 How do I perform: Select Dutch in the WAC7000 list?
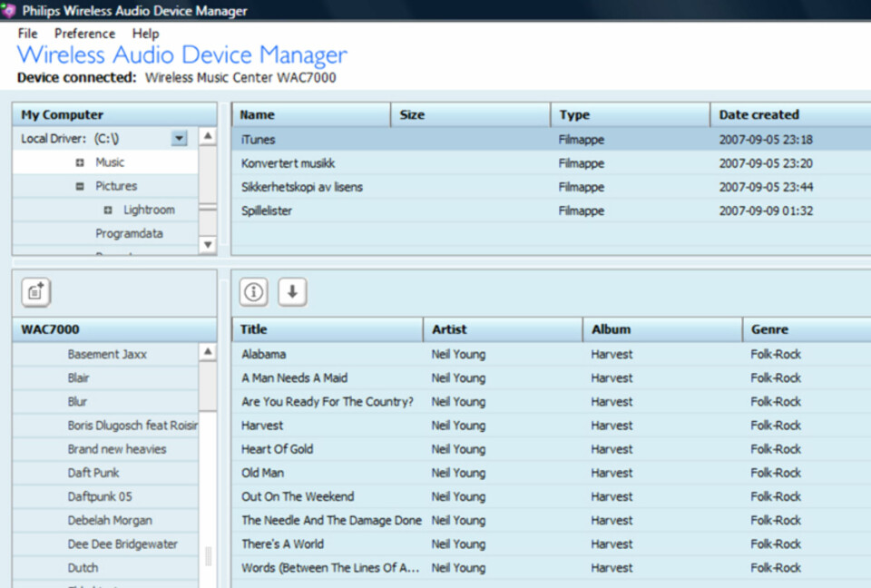click(105, 568)
